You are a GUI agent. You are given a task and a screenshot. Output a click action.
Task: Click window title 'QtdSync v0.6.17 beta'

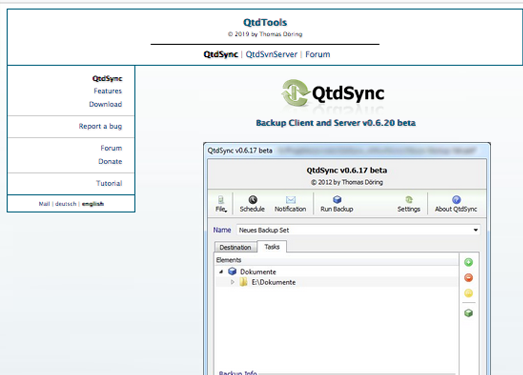point(240,150)
